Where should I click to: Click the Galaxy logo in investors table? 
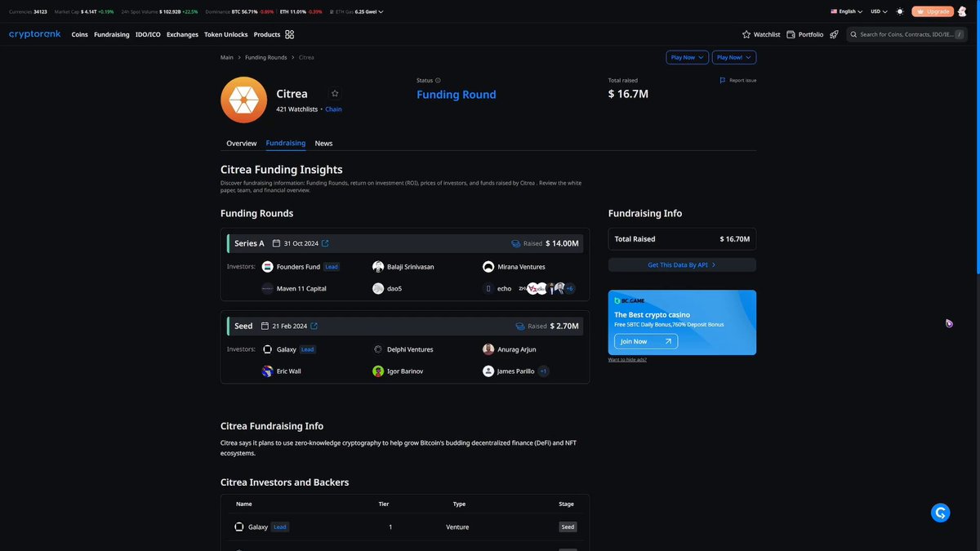click(x=239, y=527)
